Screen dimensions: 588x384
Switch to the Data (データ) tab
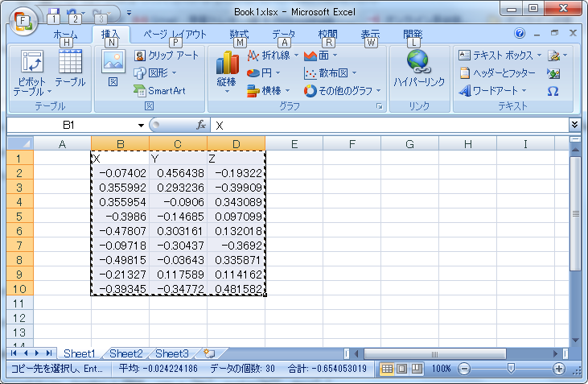point(284,35)
